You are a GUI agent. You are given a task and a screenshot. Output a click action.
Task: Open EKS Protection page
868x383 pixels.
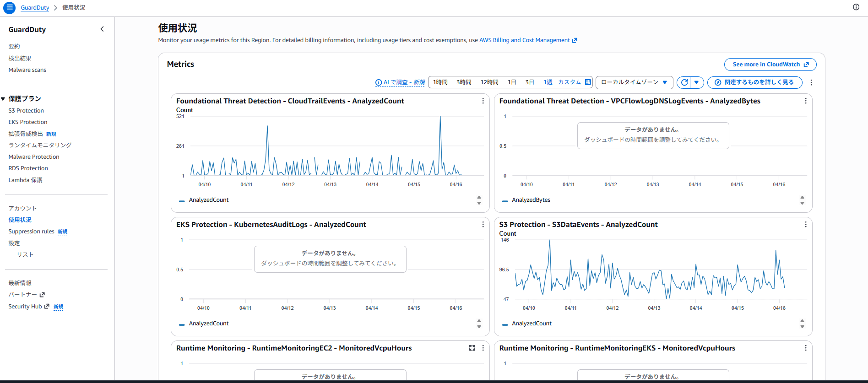[x=27, y=122]
